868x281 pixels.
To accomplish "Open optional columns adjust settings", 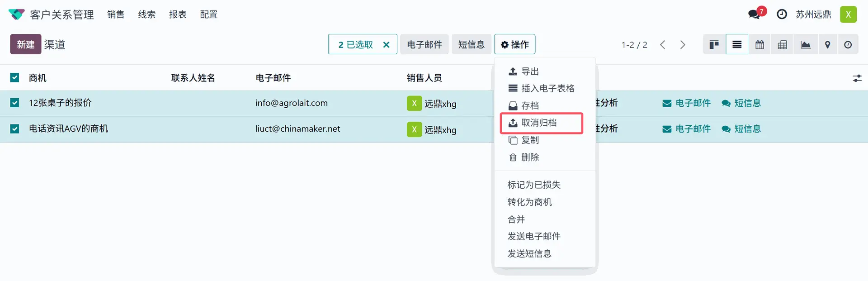I will [x=857, y=78].
